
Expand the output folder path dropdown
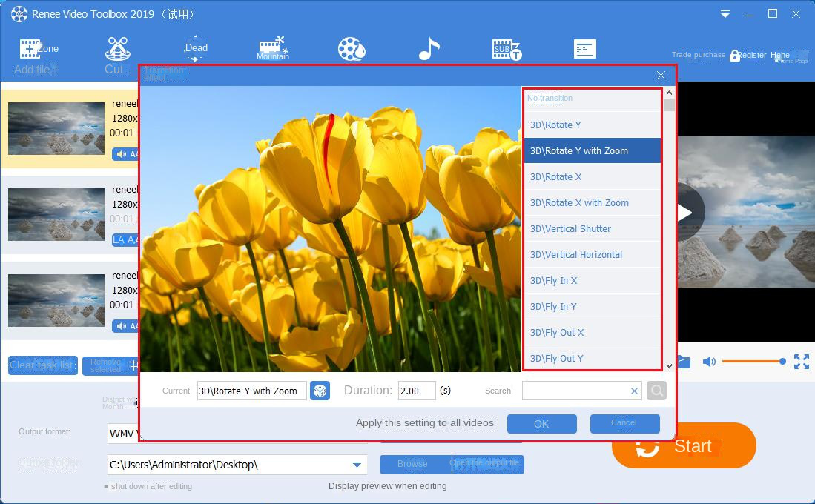(x=356, y=465)
